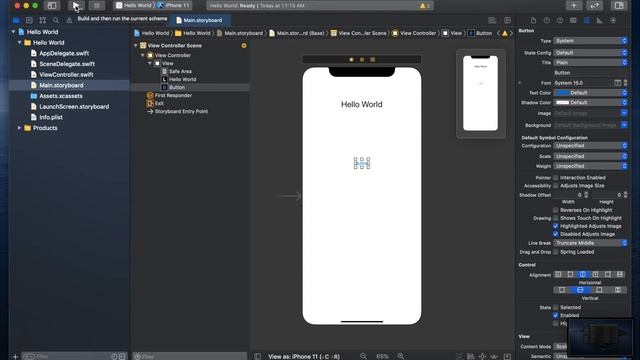Open the Library with the plus button
Screen dimensions: 640x360
(573, 5)
